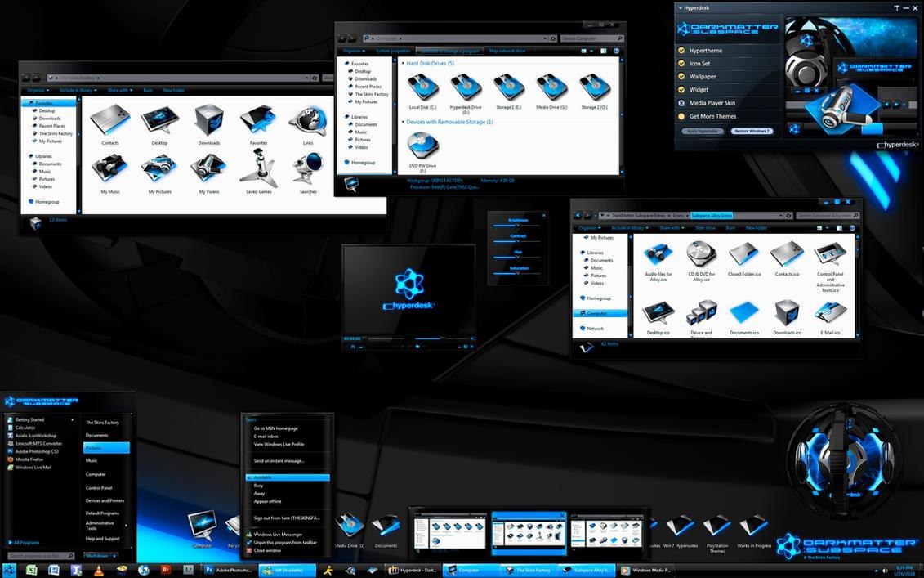The width and height of the screenshot is (924, 578).
Task: Open the Contacts folder icon
Action: click(x=110, y=122)
